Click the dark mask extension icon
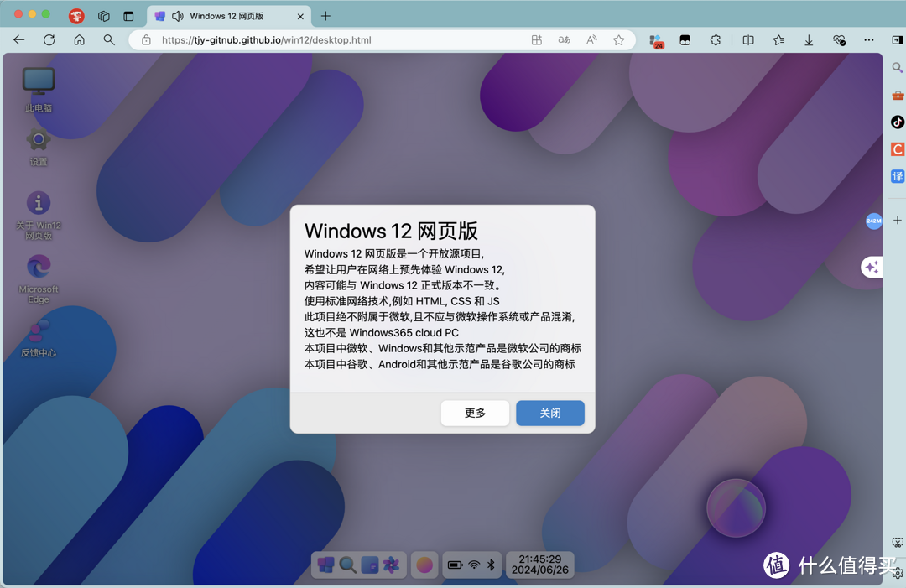The width and height of the screenshot is (906, 588). click(x=685, y=40)
